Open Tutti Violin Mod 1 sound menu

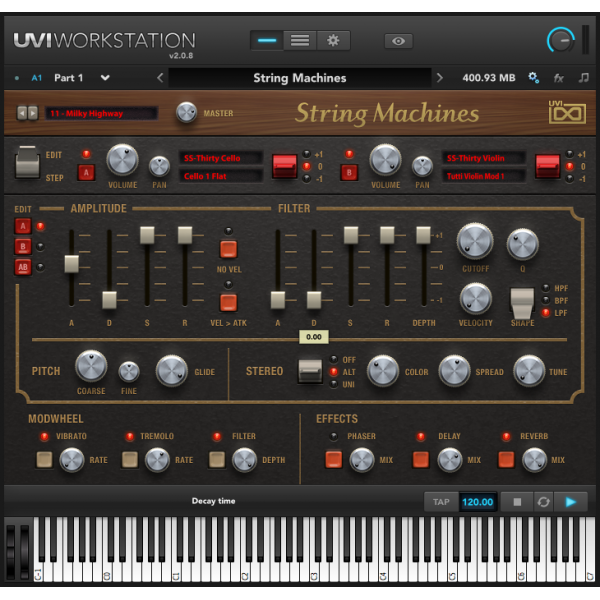(x=484, y=176)
